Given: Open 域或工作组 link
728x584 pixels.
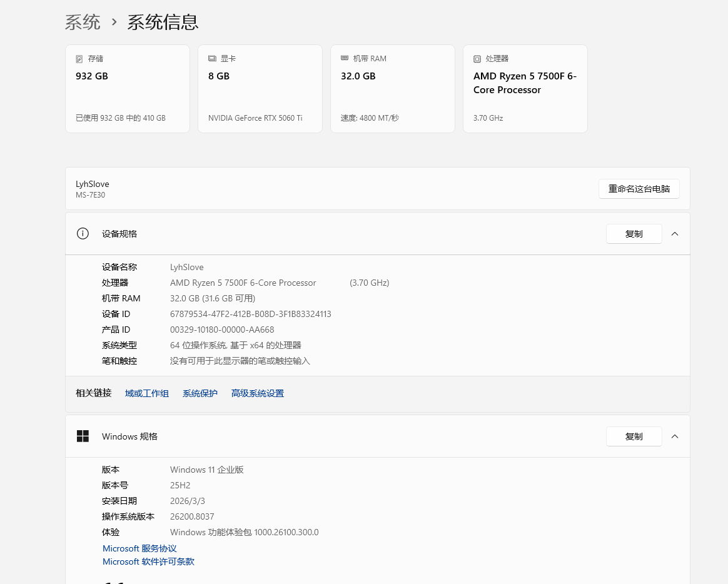Looking at the screenshot, I should pyautogui.click(x=147, y=393).
